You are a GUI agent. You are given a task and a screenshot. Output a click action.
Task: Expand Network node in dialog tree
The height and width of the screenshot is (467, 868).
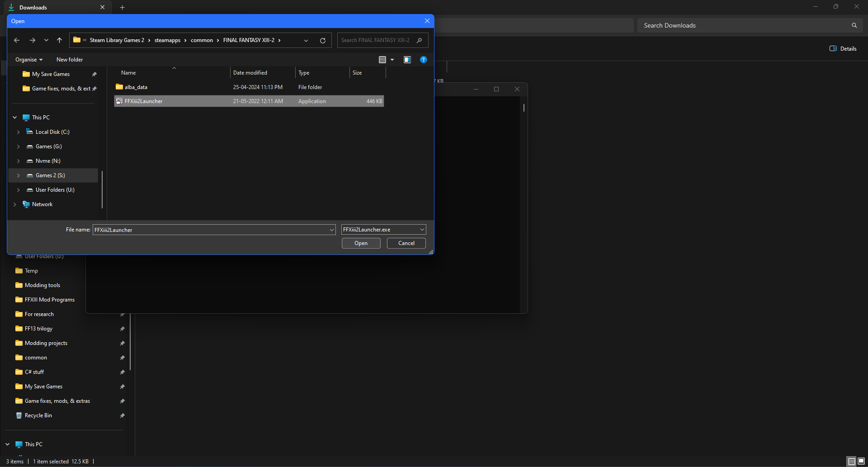coord(15,204)
